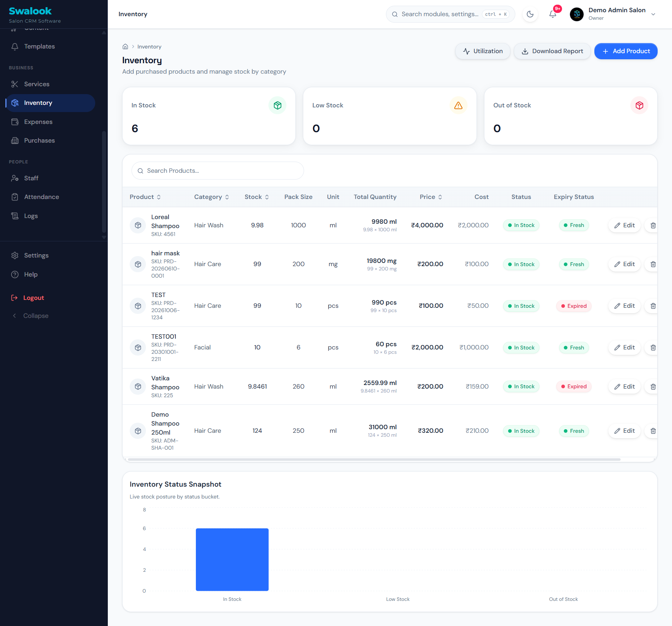Delete the Demo Shampoo 250ml product
The width and height of the screenshot is (672, 626).
[x=653, y=431]
